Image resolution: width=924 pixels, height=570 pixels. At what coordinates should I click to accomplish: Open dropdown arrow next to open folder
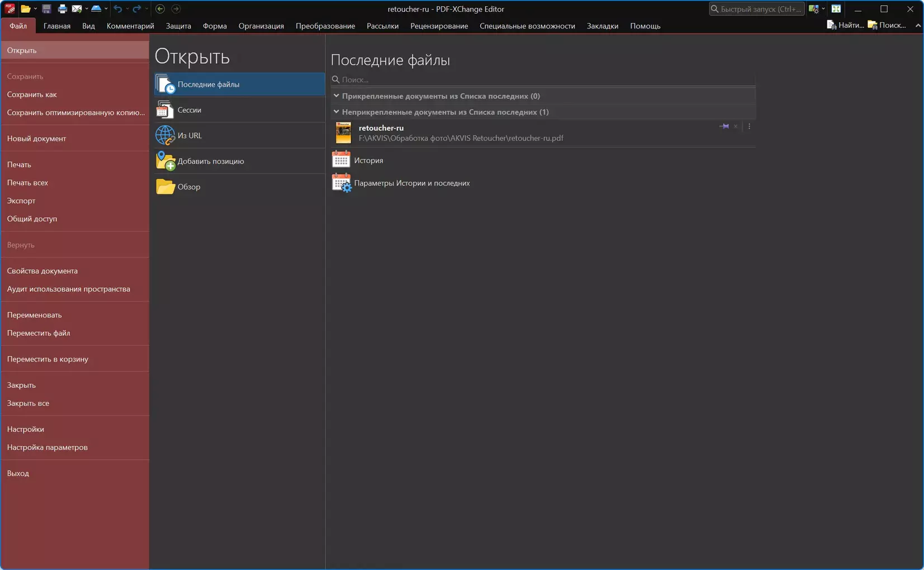(x=35, y=9)
